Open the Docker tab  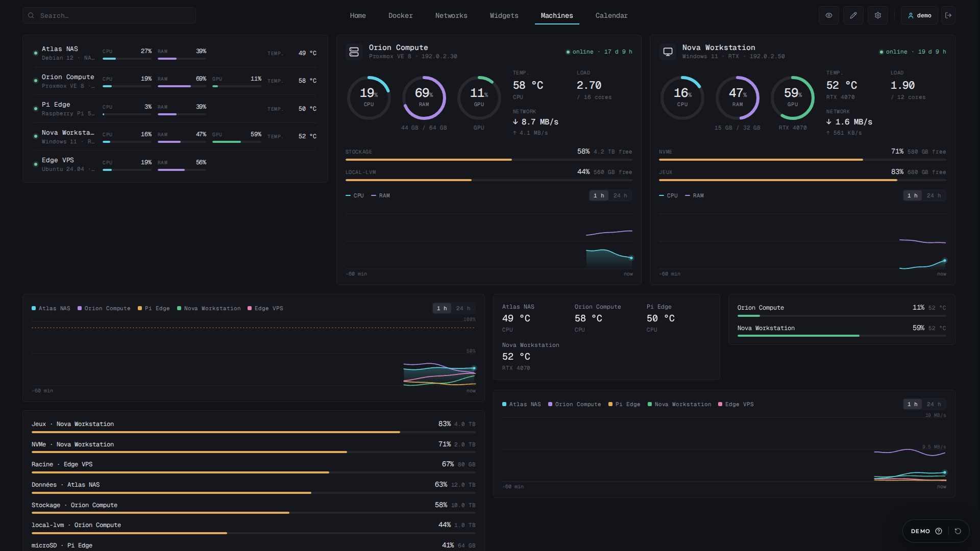[x=401, y=15]
